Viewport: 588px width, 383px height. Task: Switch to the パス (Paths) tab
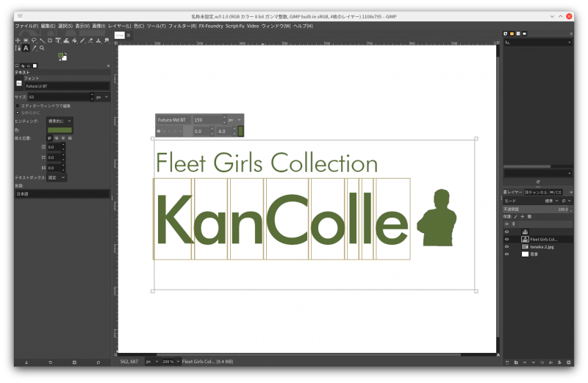pyautogui.click(x=556, y=192)
